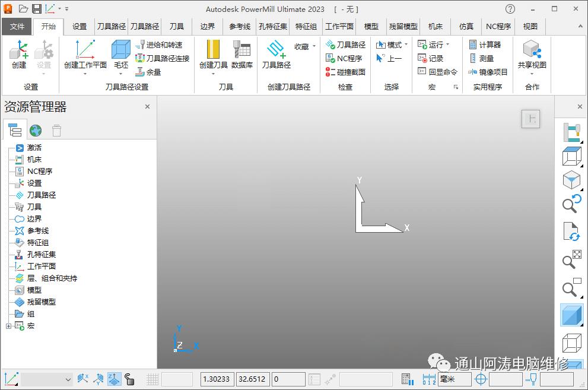Switch to the 仿真 ribbon tab

click(466, 26)
